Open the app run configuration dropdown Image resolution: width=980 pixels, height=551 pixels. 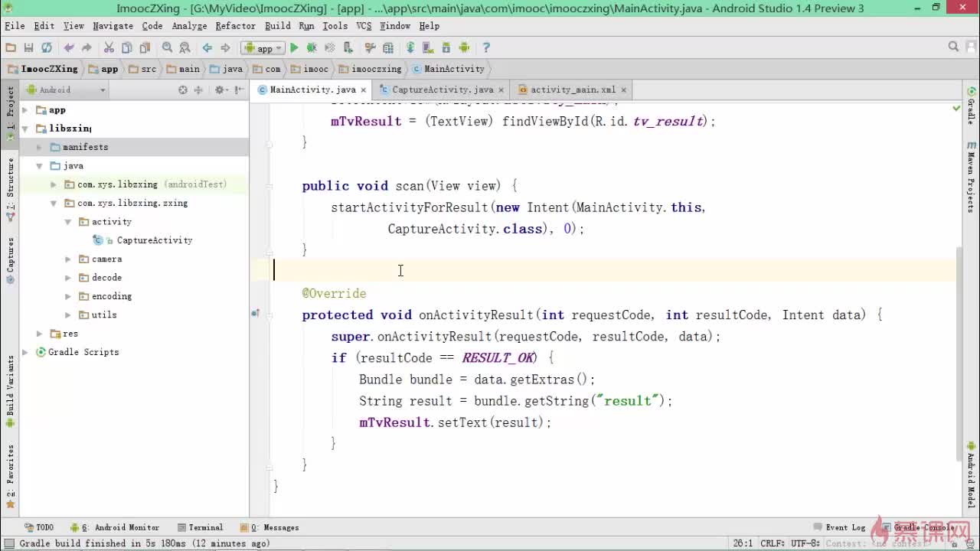(263, 47)
